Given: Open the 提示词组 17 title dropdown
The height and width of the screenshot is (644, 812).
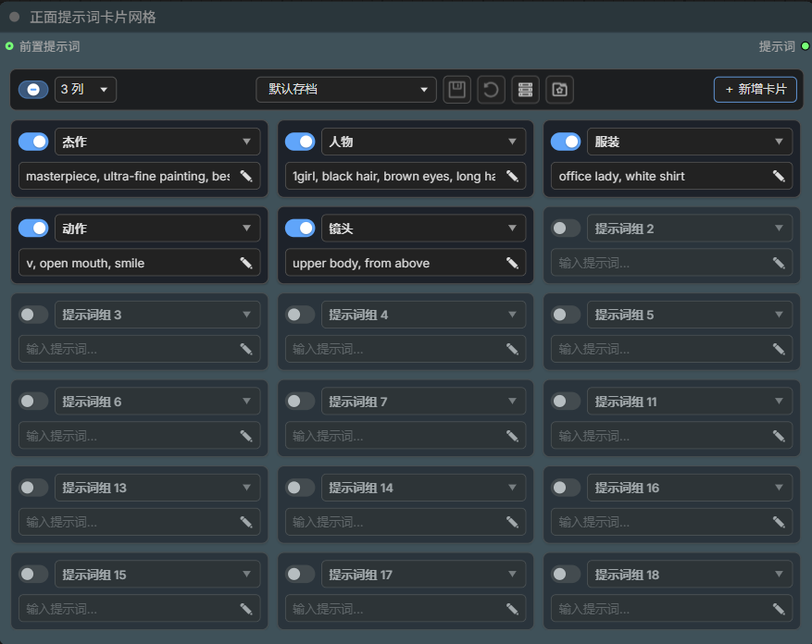Looking at the screenshot, I should pos(424,574).
